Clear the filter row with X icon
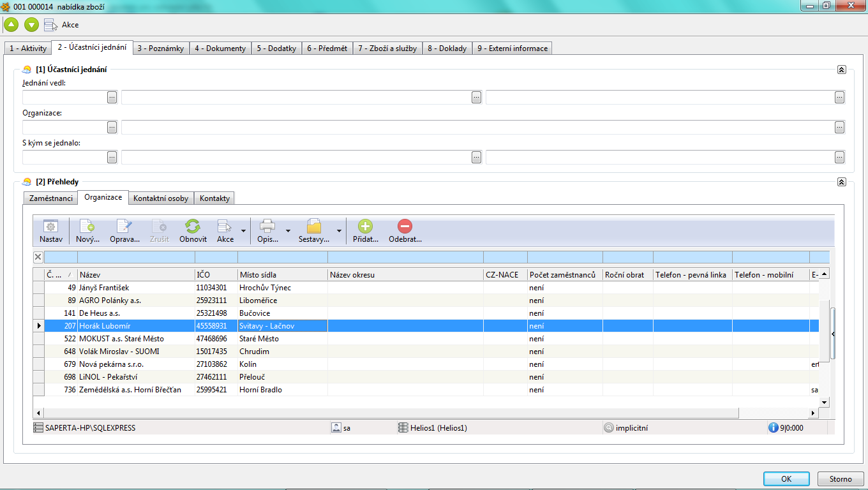 (x=38, y=257)
